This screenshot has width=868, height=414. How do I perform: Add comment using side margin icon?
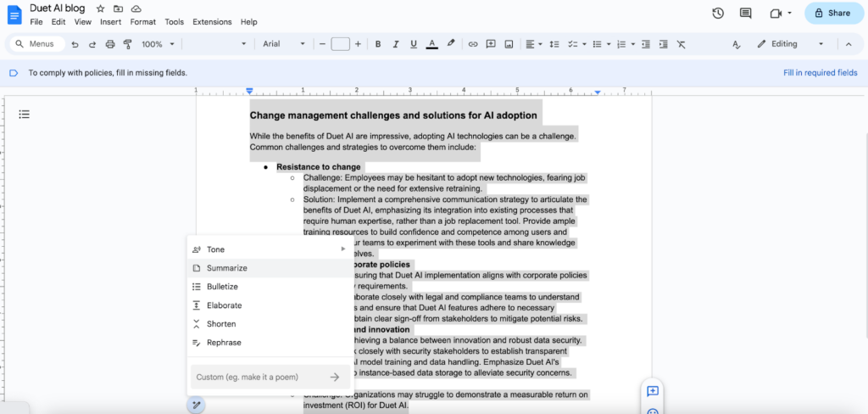click(x=652, y=391)
